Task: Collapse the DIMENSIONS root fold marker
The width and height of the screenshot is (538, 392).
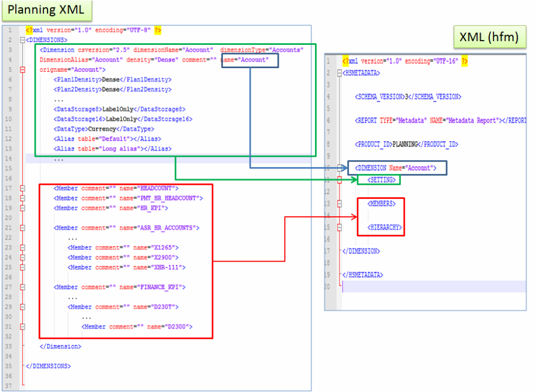Action: point(22,40)
